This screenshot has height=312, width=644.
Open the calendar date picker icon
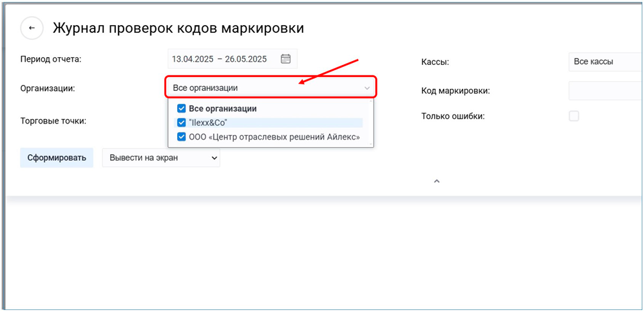[x=286, y=59]
